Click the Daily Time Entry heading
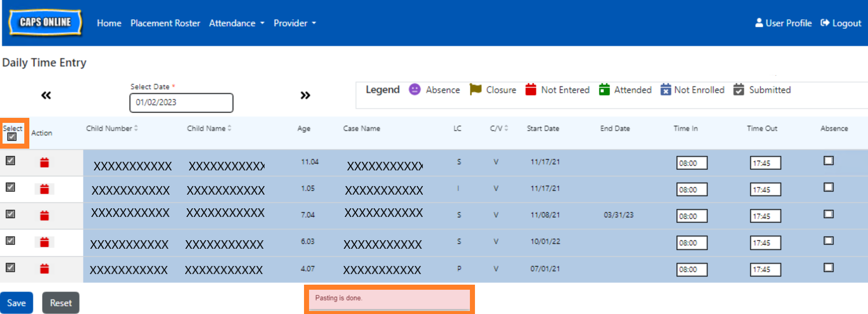868x314 pixels. click(45, 63)
